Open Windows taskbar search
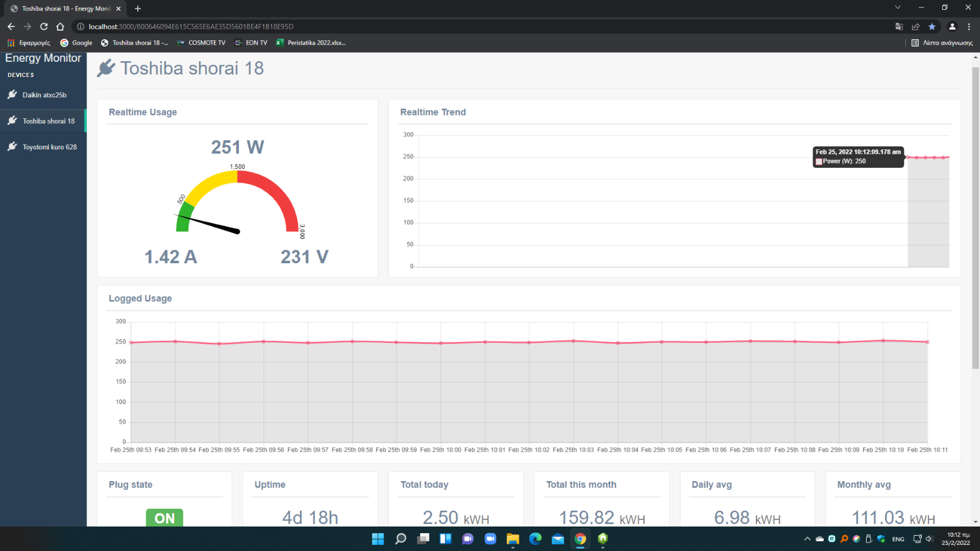 pos(401,539)
